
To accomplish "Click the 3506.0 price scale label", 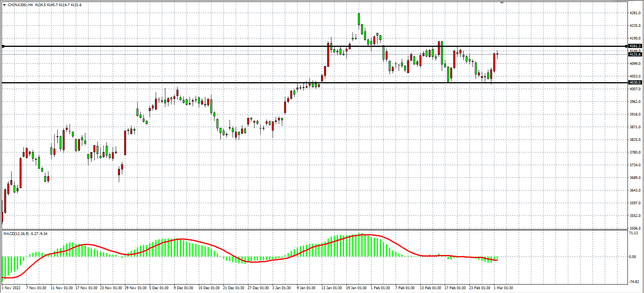I will 635,228.
